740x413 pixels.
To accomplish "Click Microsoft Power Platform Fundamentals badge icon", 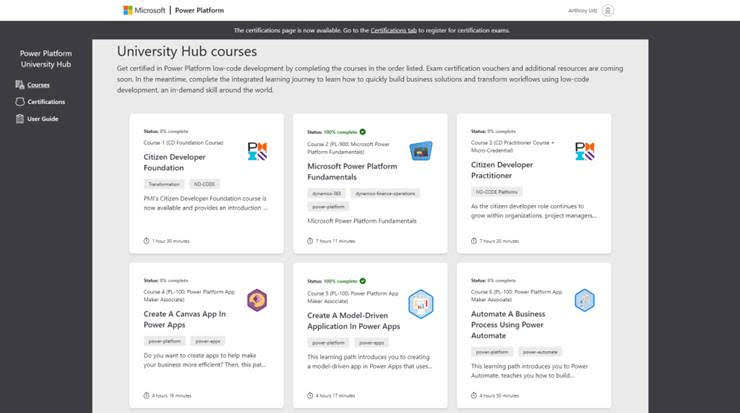I will tap(420, 151).
